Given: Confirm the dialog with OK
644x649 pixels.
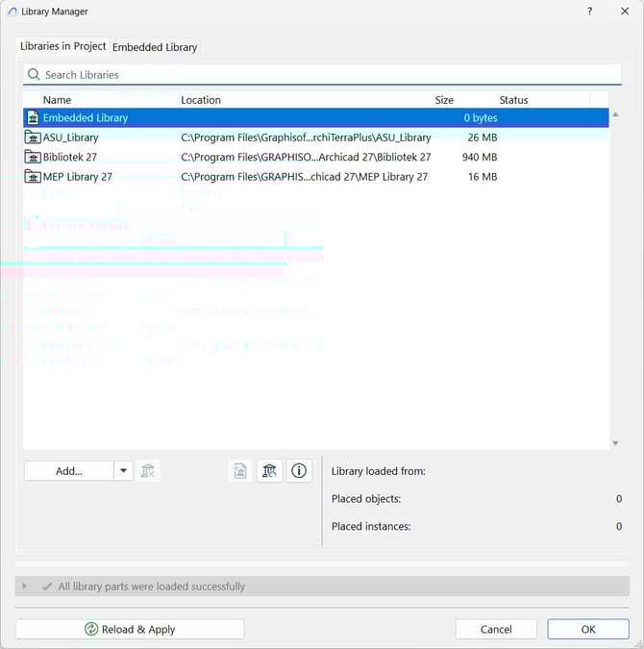Looking at the screenshot, I should (588, 629).
